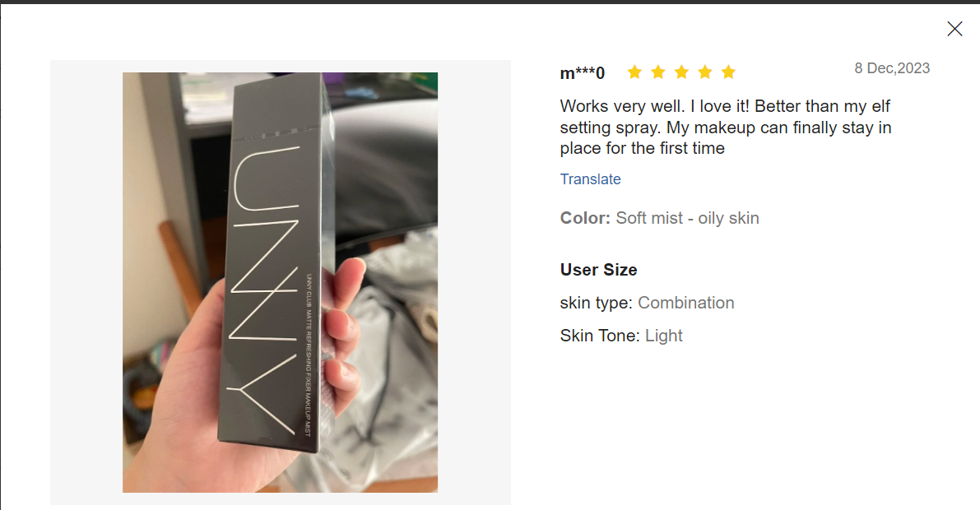Screen dimensions: 980x510
Task: Click the first yellow rating star
Action: coord(634,72)
